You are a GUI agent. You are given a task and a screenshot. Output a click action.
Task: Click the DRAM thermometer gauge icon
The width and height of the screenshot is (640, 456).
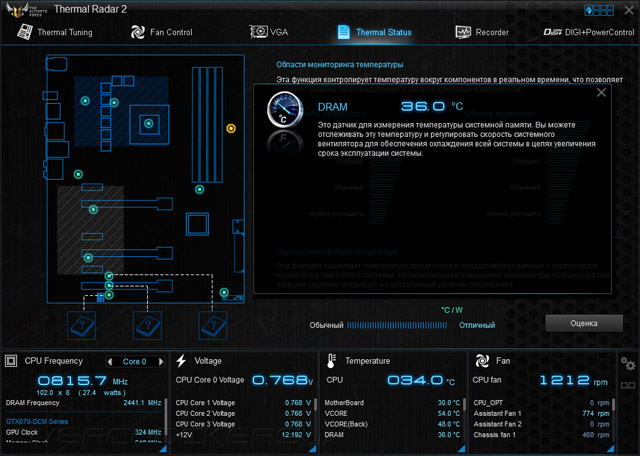tap(285, 109)
